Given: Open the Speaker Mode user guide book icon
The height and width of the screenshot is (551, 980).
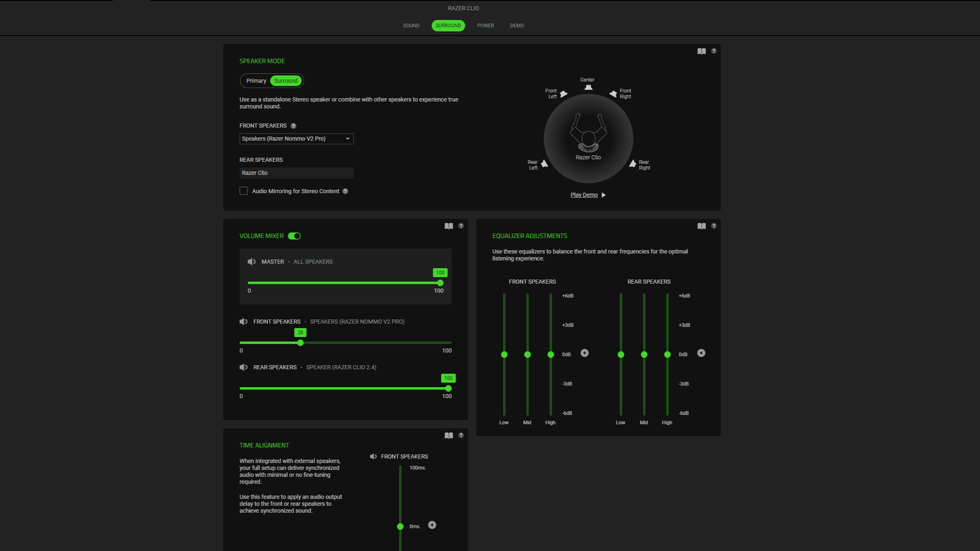Looking at the screenshot, I should click(701, 51).
